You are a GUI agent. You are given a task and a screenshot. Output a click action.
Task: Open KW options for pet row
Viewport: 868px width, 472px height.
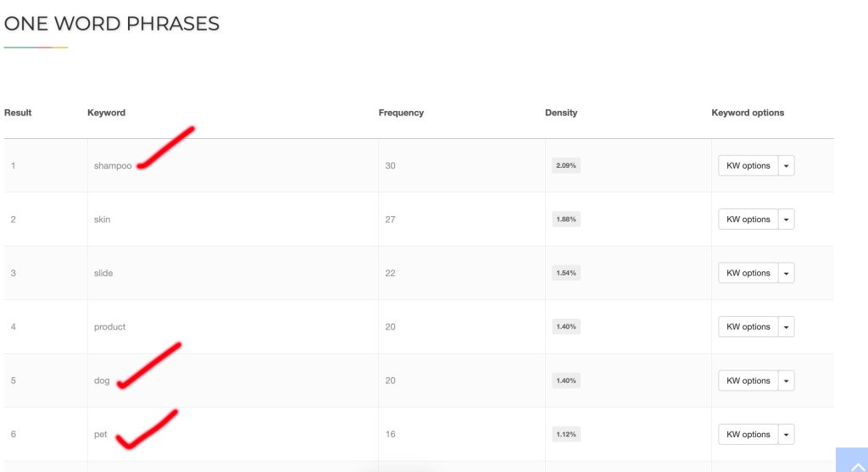[x=748, y=435]
